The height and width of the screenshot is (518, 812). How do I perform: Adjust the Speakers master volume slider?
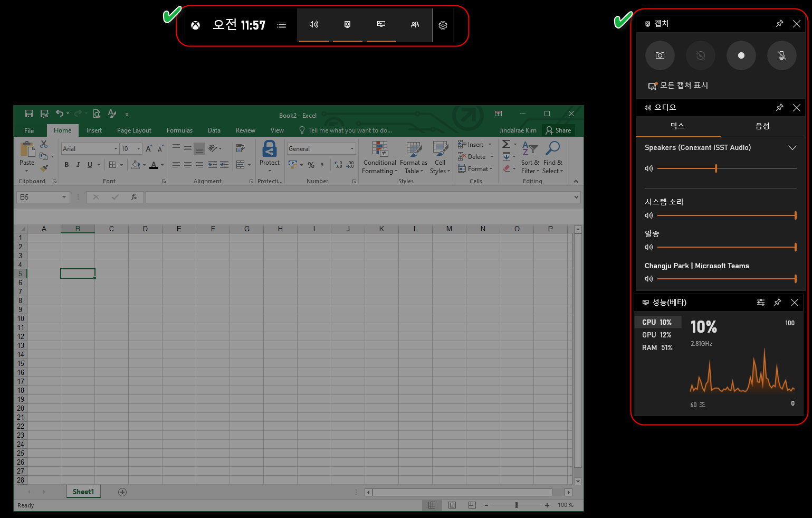(727, 168)
